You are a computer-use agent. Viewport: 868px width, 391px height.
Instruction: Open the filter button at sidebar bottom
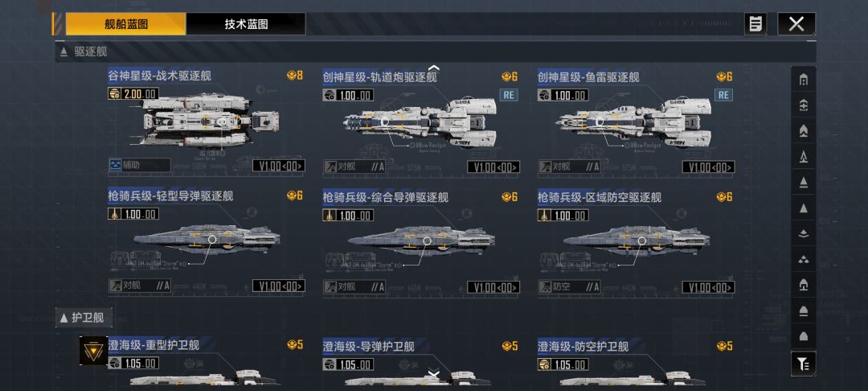(803, 364)
